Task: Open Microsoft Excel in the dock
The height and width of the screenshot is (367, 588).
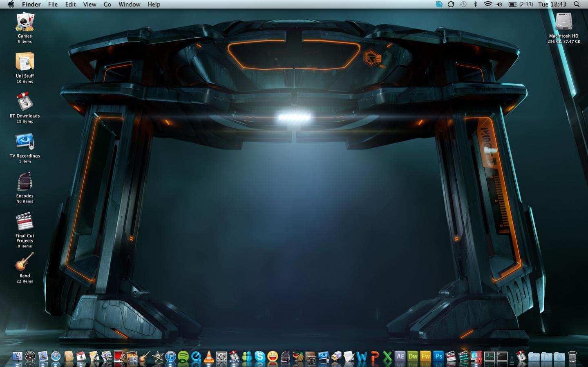Action: click(387, 356)
